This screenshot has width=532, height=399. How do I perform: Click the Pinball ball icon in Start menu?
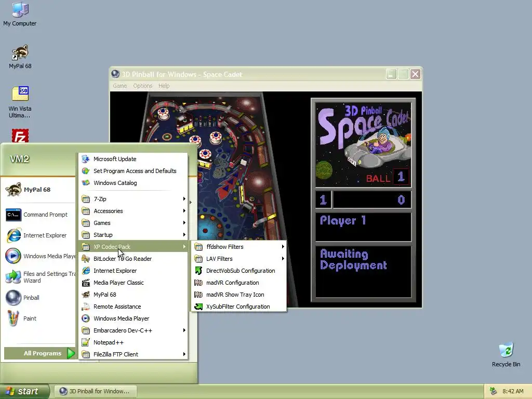(13, 298)
